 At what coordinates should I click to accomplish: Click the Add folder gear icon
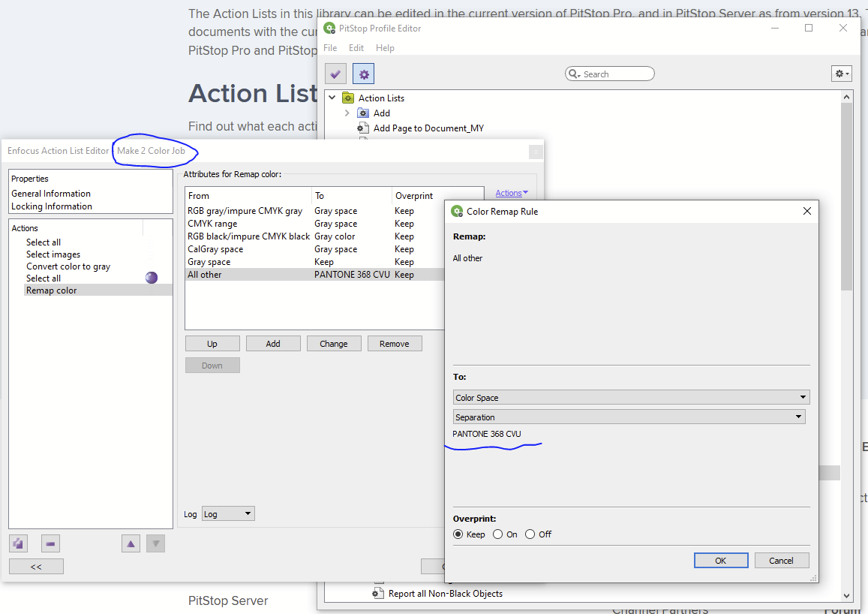point(363,113)
